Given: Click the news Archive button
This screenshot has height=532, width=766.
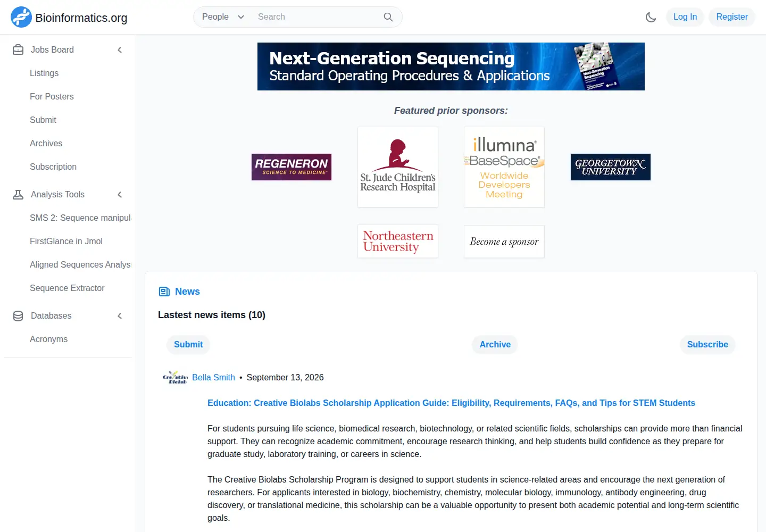Looking at the screenshot, I should tap(495, 345).
